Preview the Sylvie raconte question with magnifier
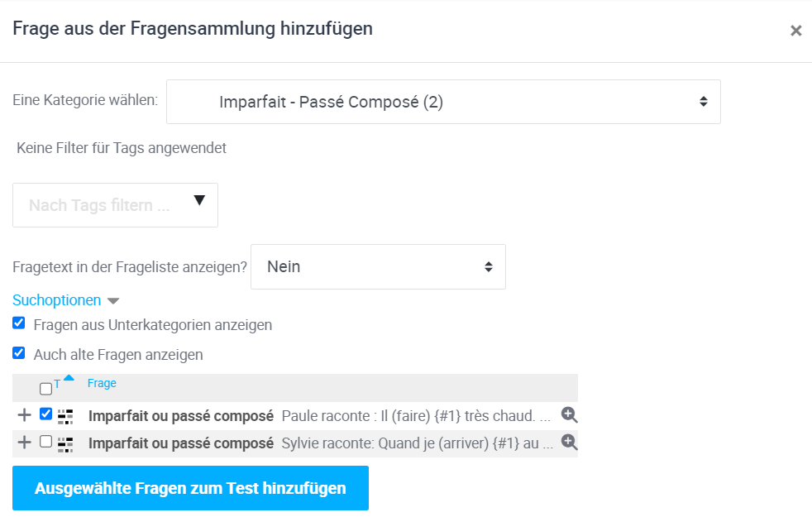 (x=569, y=443)
